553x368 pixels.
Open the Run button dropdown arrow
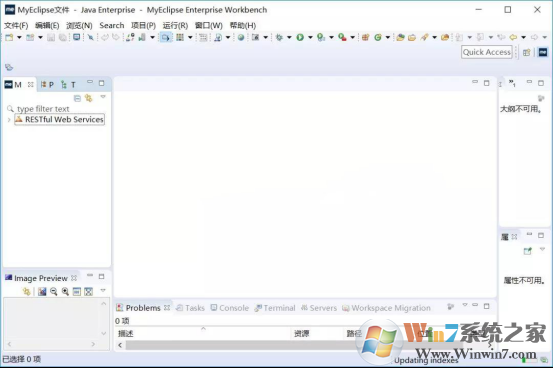pyautogui.click(x=310, y=37)
